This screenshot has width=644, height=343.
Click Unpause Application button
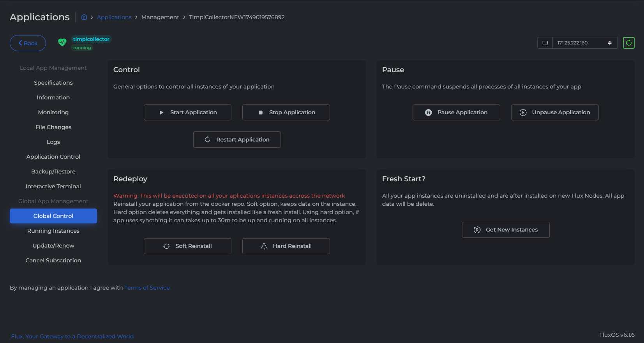pyautogui.click(x=555, y=113)
